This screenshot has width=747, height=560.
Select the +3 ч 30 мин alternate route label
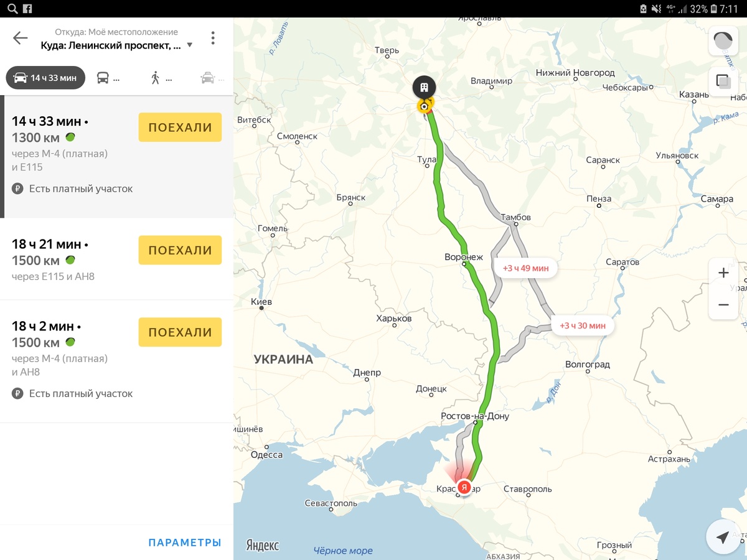coord(583,325)
